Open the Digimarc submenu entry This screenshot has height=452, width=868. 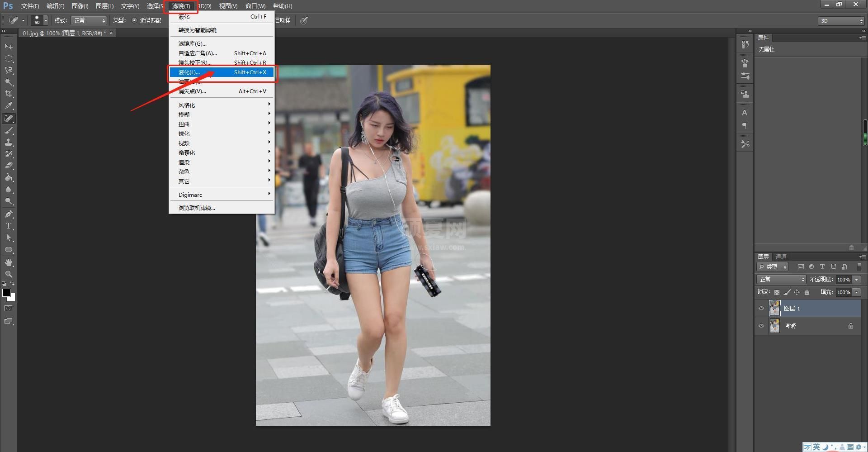click(222, 195)
